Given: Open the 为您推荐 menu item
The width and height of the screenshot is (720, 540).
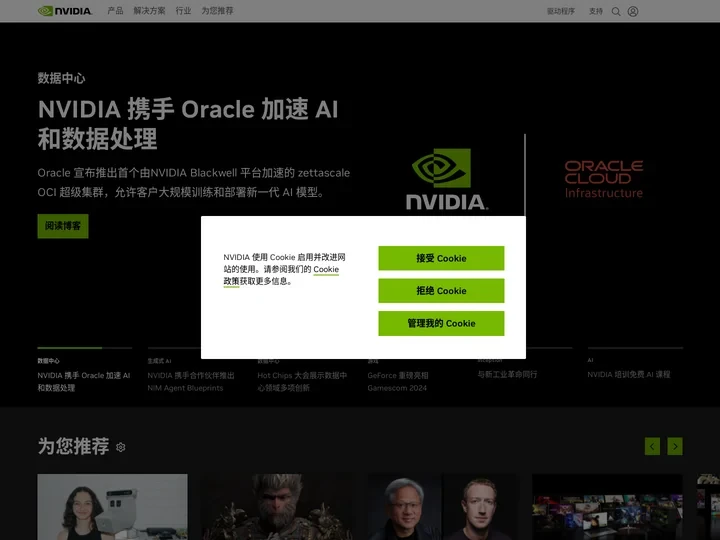Looking at the screenshot, I should (x=217, y=11).
